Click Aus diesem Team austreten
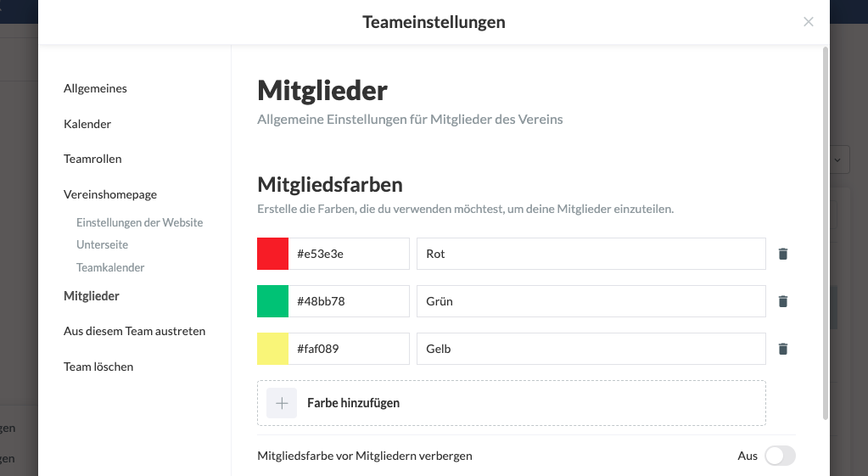868x476 pixels. (134, 331)
